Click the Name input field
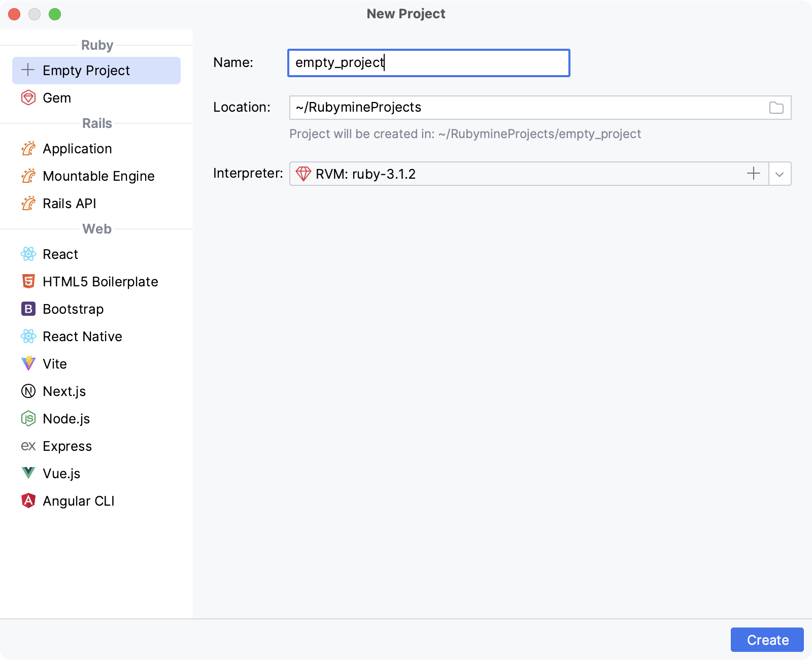Viewport: 812px width, 660px height. (428, 62)
